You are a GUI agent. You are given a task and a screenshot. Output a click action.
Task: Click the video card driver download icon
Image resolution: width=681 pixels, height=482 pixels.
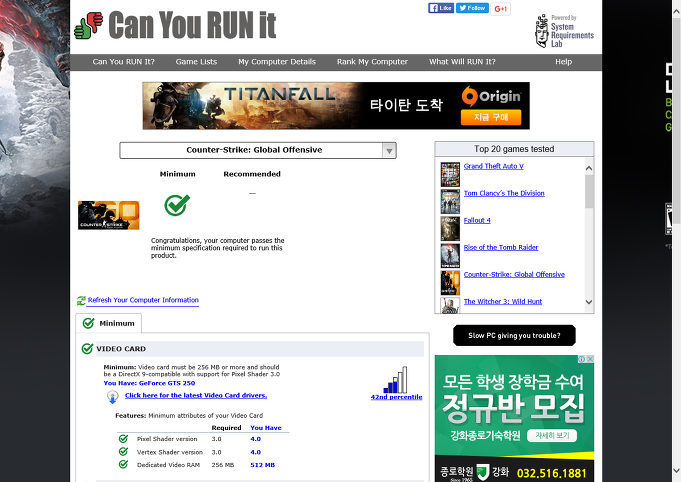(x=112, y=396)
